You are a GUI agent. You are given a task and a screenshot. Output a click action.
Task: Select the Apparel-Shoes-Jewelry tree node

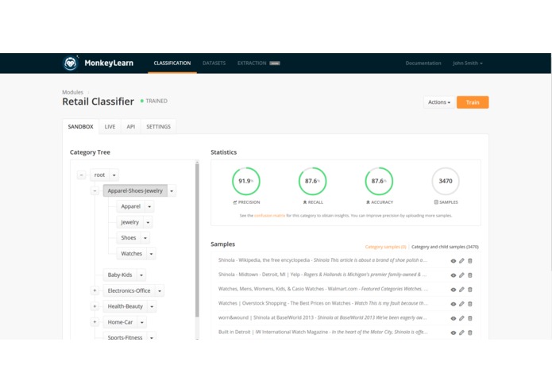point(135,191)
